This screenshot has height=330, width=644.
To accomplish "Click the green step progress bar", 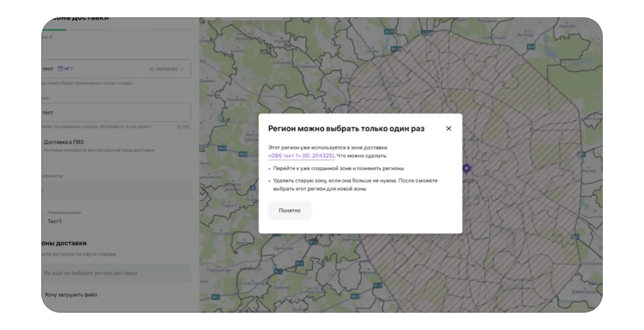I will [x=54, y=30].
